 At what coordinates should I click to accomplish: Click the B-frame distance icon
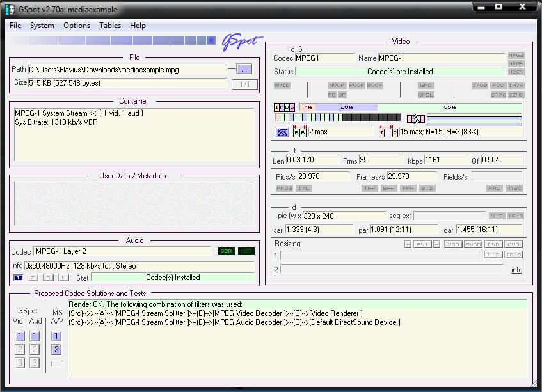(299, 132)
